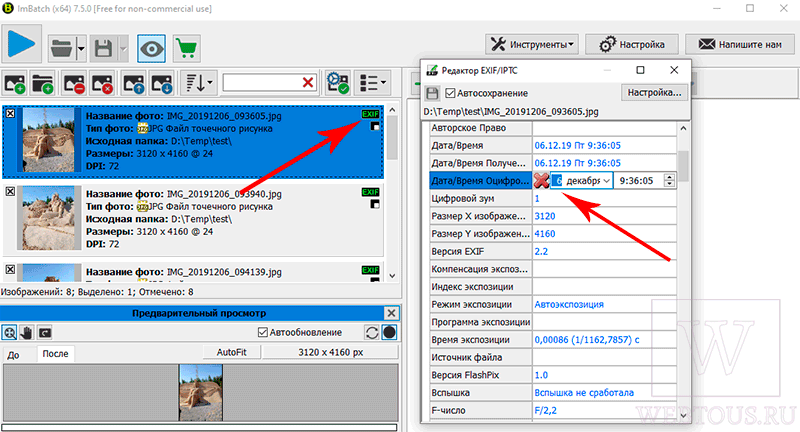
Task: Click the floppy disk save task icon in main toolbar
Action: coord(104,49)
